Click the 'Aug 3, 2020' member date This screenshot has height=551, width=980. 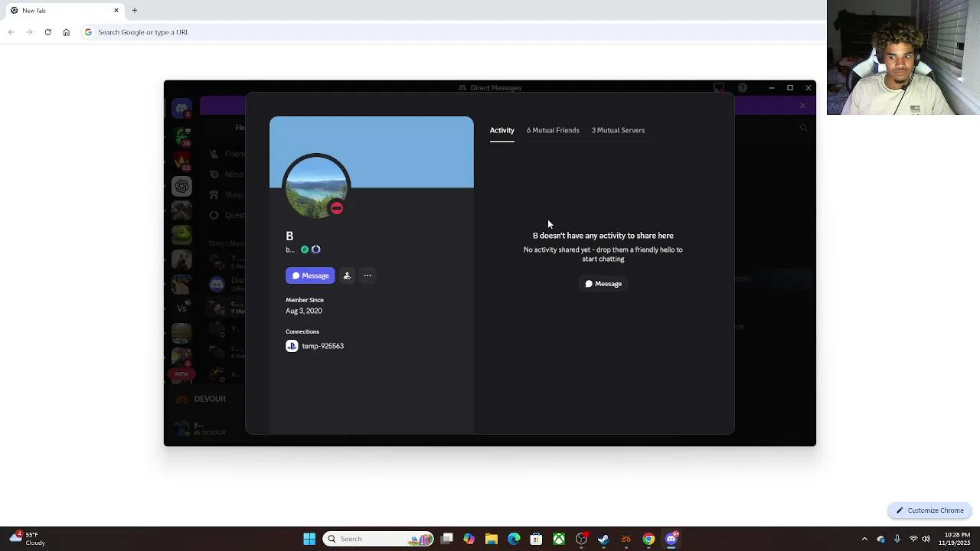click(304, 311)
